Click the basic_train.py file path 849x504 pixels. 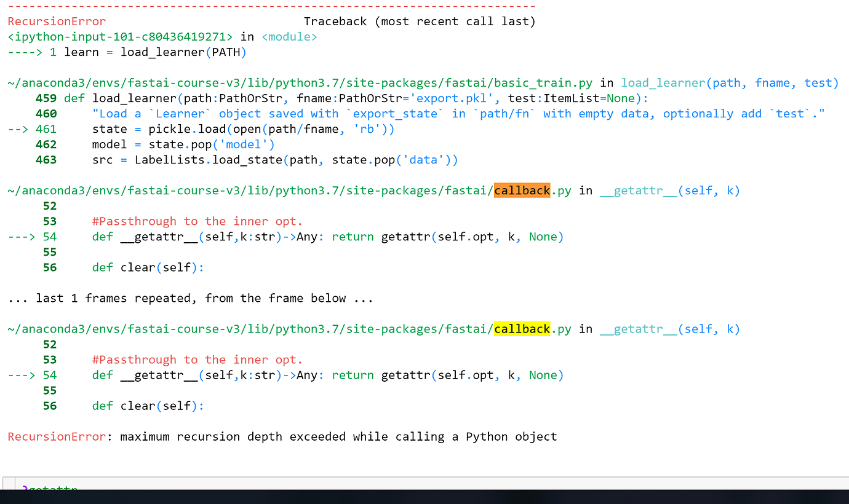tap(295, 82)
